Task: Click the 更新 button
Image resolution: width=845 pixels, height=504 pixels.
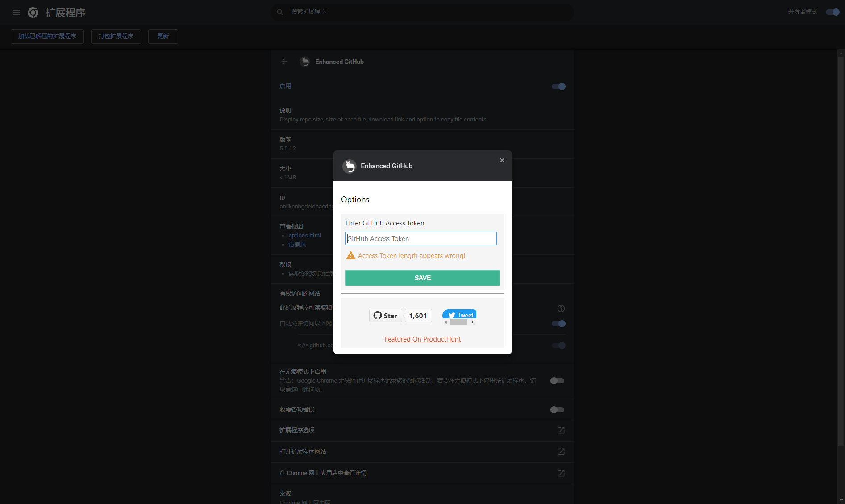Action: (163, 37)
